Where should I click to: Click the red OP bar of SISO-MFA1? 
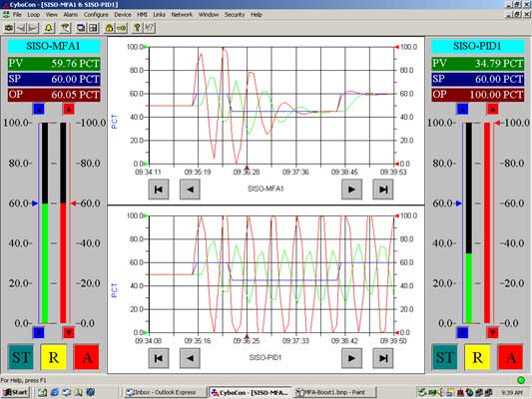63,263
